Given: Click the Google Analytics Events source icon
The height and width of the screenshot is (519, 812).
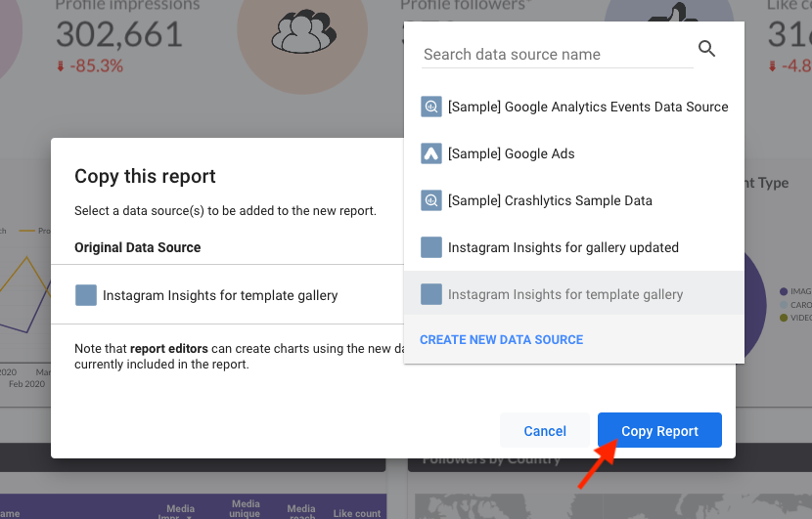Looking at the screenshot, I should (430, 107).
